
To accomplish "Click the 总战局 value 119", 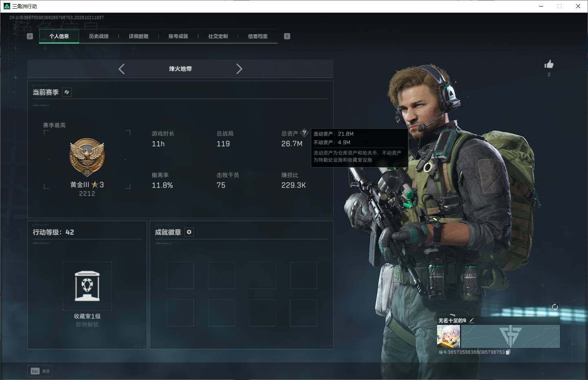I will pyautogui.click(x=223, y=144).
